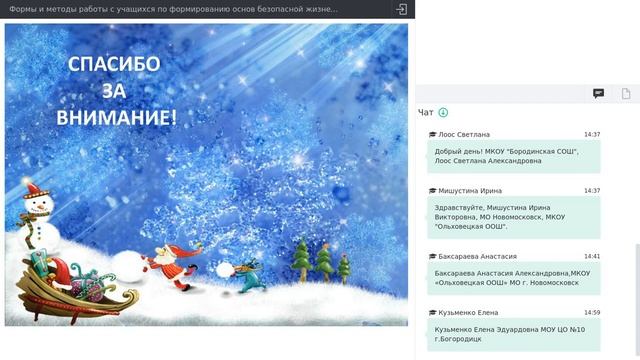Select the Чат heading label
The width and height of the screenshot is (640, 360).
pyautogui.click(x=426, y=113)
